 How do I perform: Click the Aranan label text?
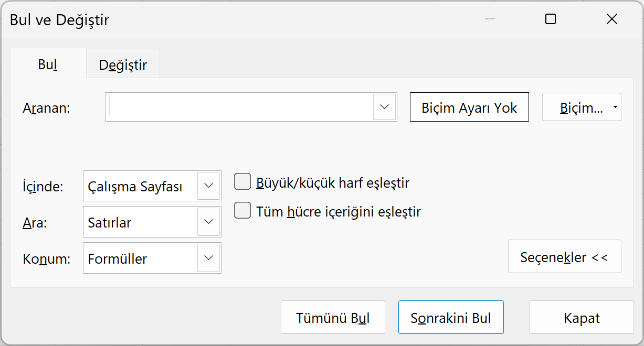[x=47, y=108]
